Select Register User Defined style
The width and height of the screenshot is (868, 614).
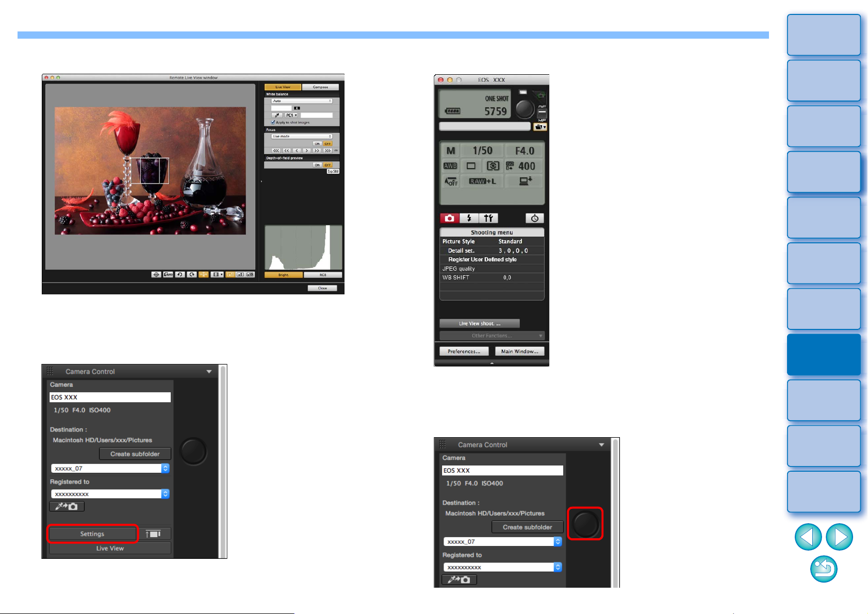pyautogui.click(x=492, y=259)
